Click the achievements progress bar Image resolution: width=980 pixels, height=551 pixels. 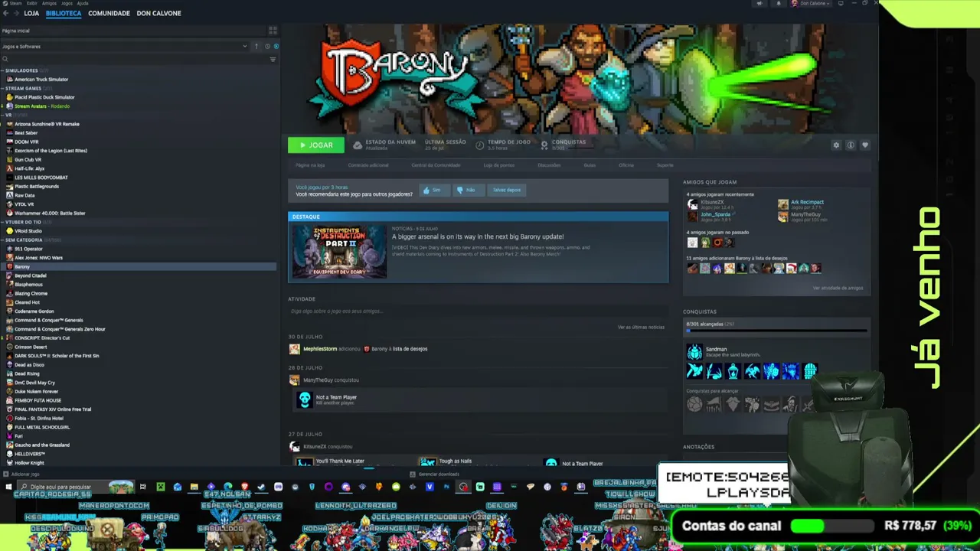(776, 331)
